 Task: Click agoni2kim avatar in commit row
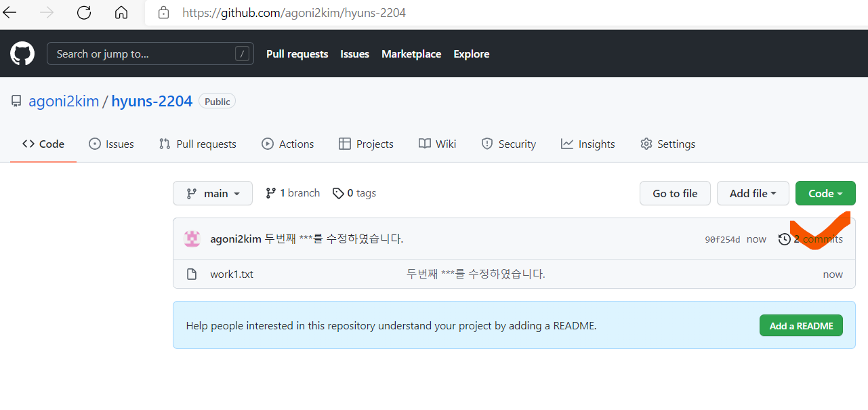click(192, 239)
